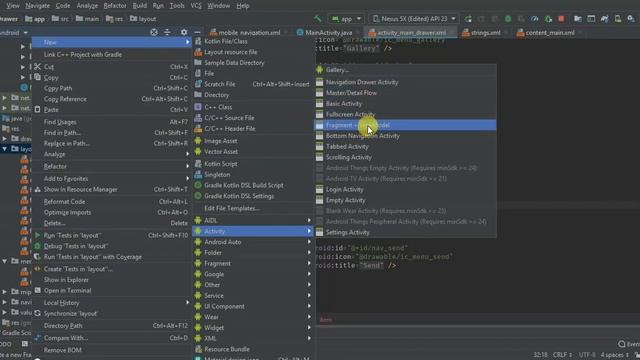Open the Refactor menu in menu bar
Image resolution: width=640 pixels, height=360 pixels.
pyautogui.click(x=115, y=6)
